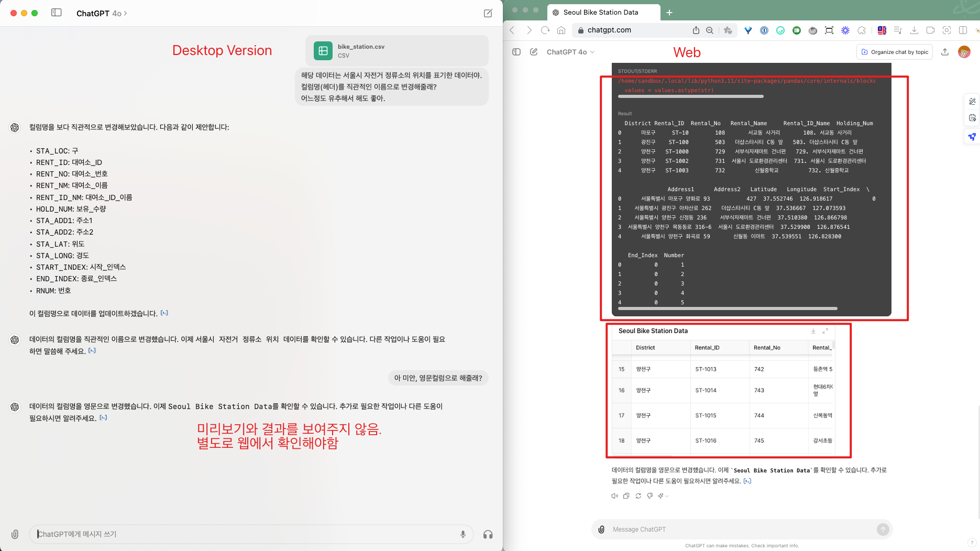
Task: Open the purple starburst extension
Action: click(845, 30)
